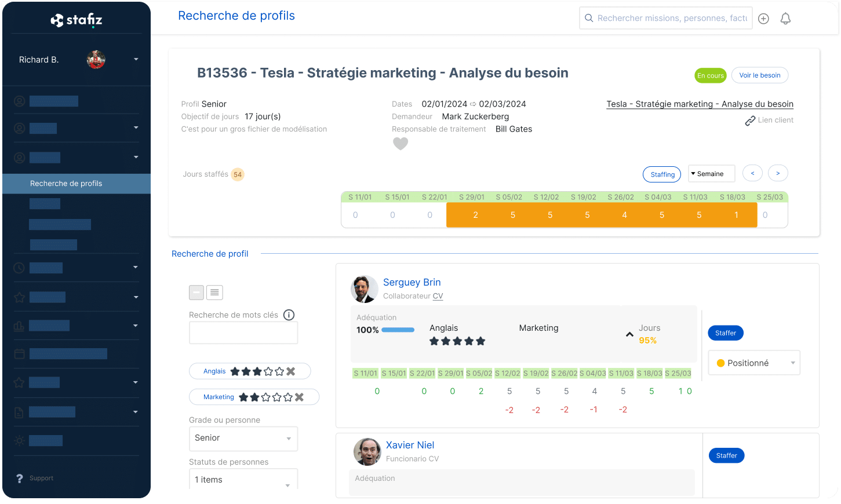Open the Semaine period dropdown
Screen dimensions: 841x504
pos(711,174)
